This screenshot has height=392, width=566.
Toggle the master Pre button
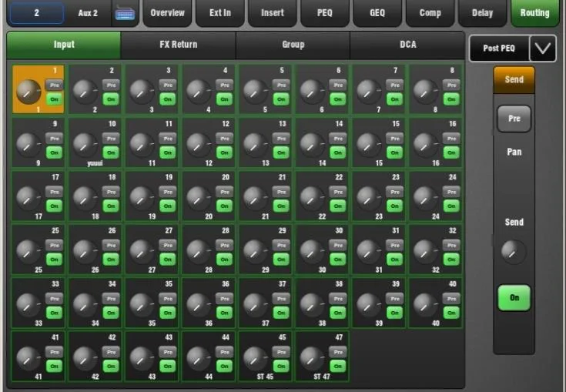[x=514, y=119]
